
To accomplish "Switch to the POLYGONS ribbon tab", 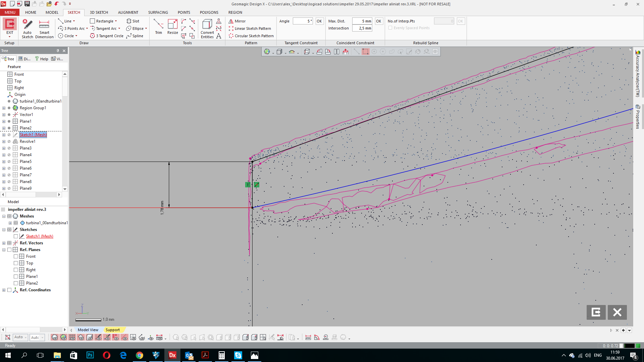I will pos(209,12).
